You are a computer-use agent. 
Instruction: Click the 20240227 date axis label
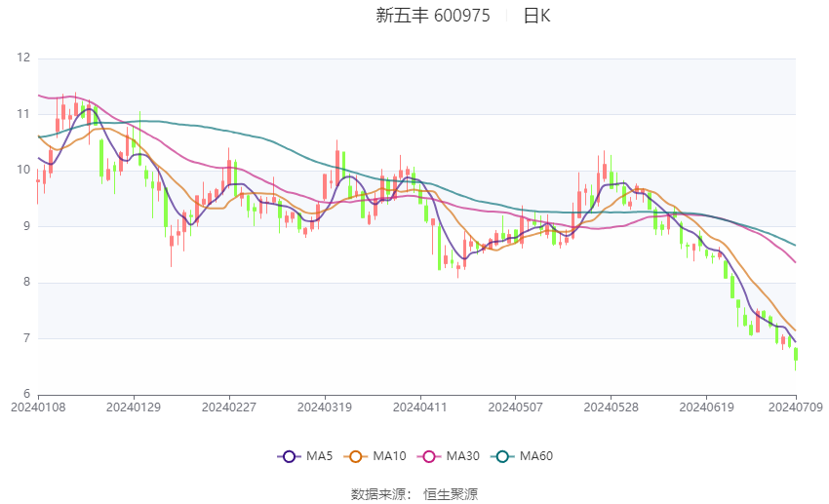tap(228, 407)
